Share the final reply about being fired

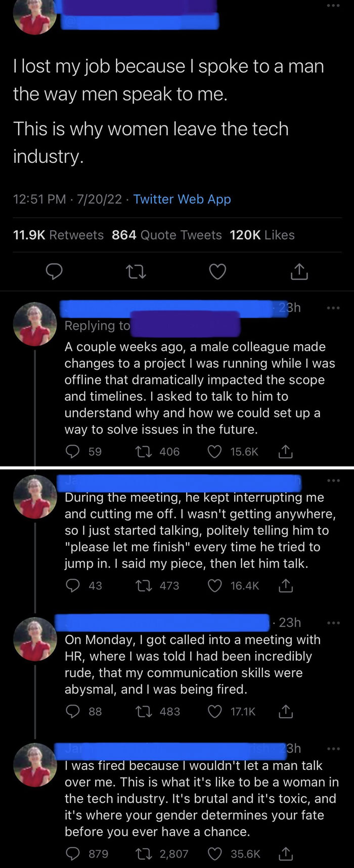point(286,854)
